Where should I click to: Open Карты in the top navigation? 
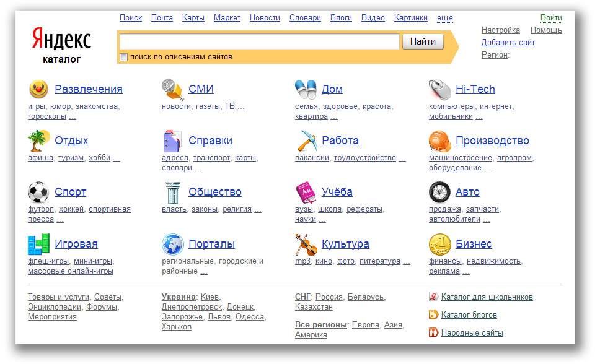point(193,18)
